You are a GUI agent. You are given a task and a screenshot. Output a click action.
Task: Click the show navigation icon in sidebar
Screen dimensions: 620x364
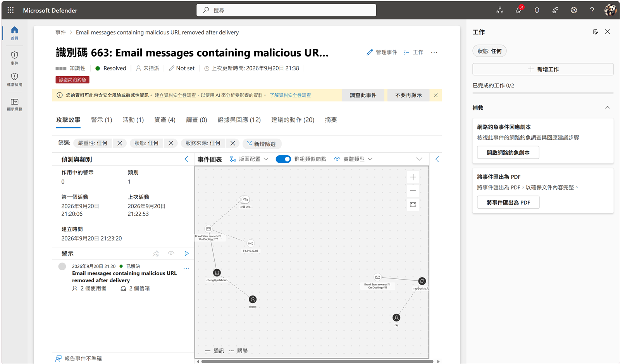pos(14,105)
